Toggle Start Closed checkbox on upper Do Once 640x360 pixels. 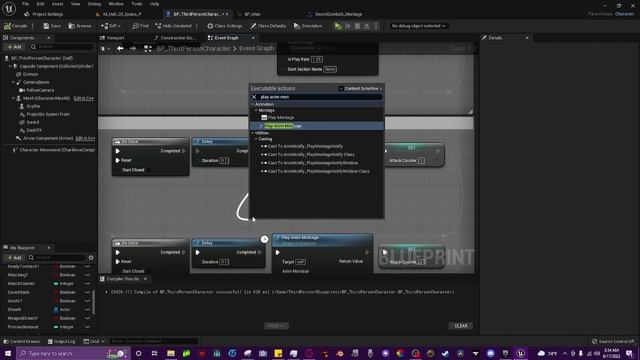click(x=149, y=170)
